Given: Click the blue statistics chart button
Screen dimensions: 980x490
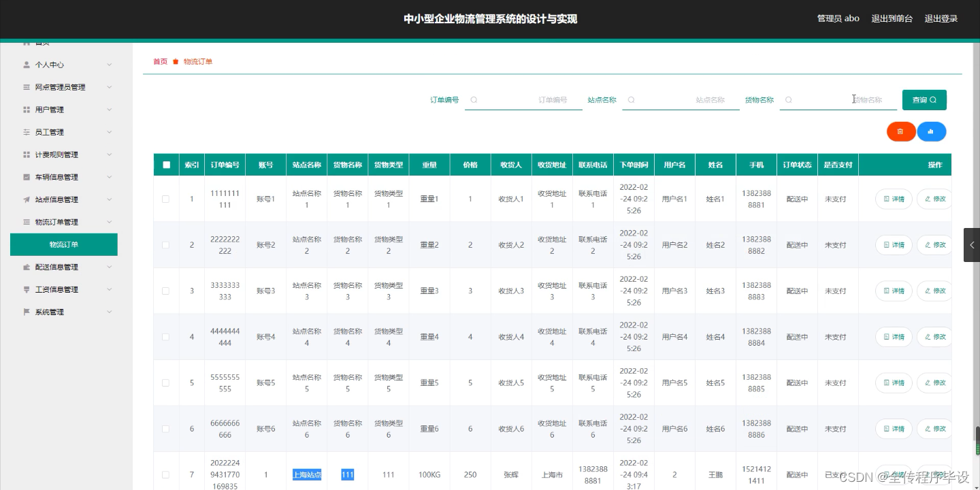Looking at the screenshot, I should tap(931, 131).
